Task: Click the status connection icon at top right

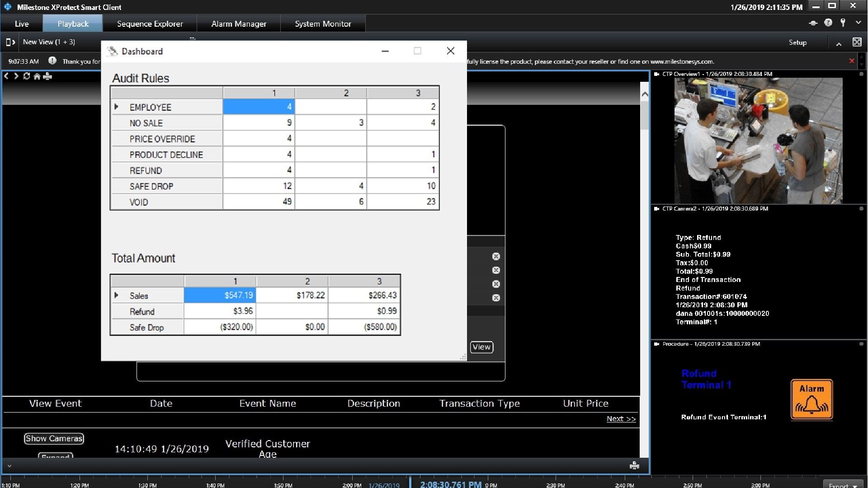Action: click(813, 23)
